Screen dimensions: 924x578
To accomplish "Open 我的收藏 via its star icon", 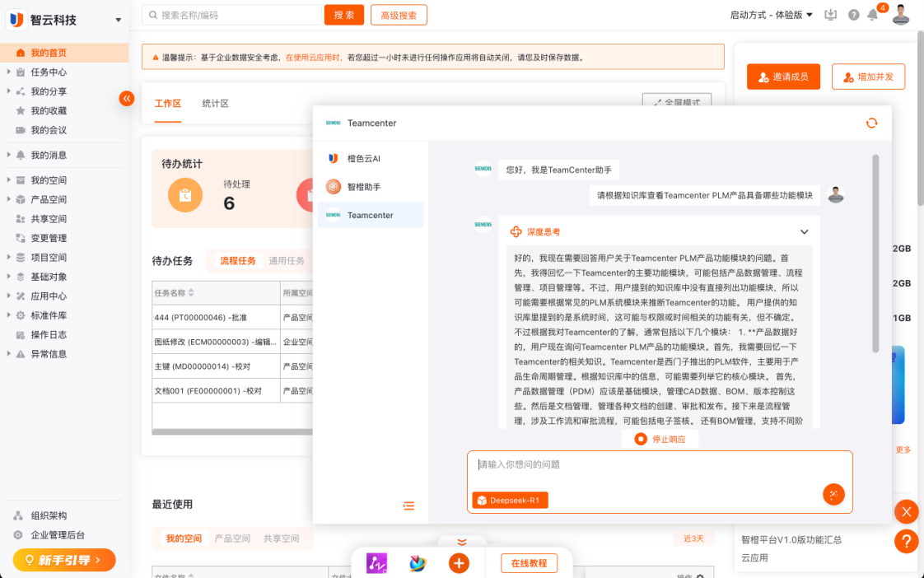I will (x=21, y=111).
